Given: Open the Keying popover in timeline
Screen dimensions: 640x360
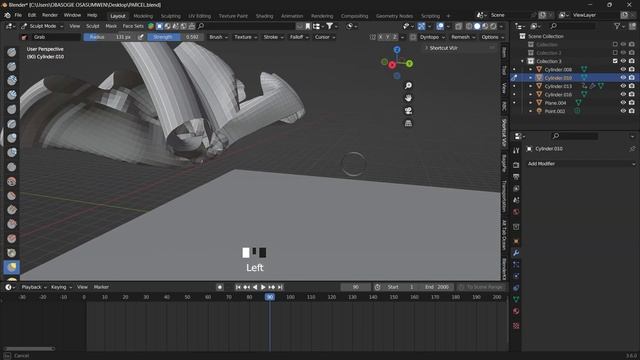Looking at the screenshot, I should coord(61,287).
